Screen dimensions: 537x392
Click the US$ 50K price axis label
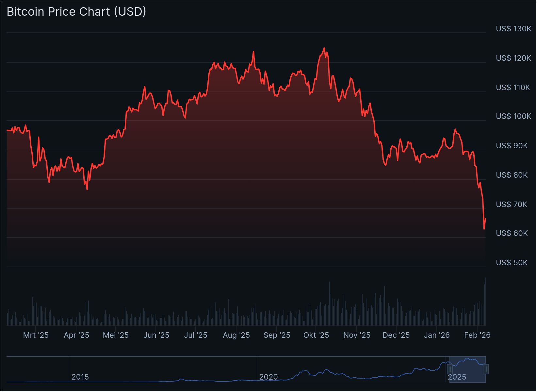(512, 263)
